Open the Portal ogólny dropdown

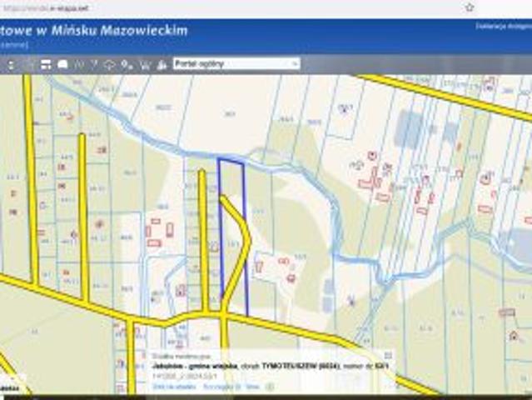coord(236,63)
